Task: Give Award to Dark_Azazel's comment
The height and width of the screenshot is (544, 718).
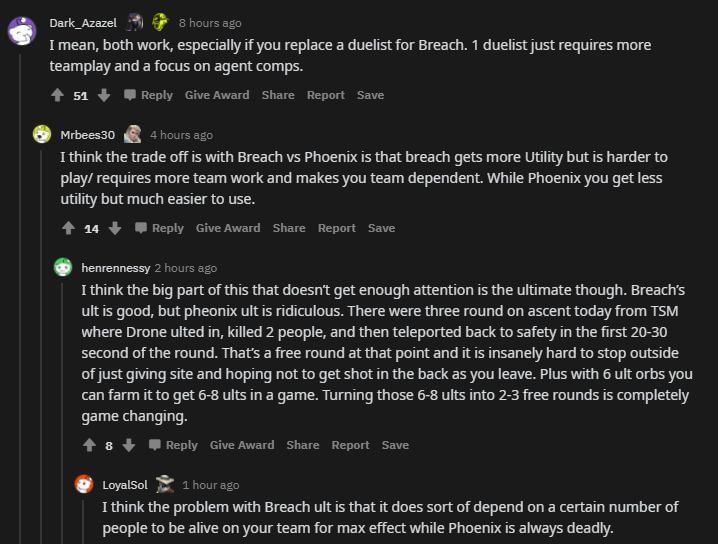Action: coord(217,95)
